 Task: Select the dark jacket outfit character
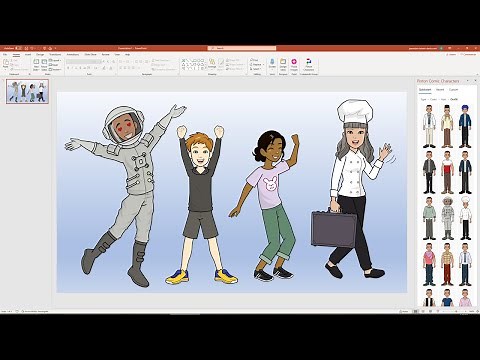tap(429, 172)
